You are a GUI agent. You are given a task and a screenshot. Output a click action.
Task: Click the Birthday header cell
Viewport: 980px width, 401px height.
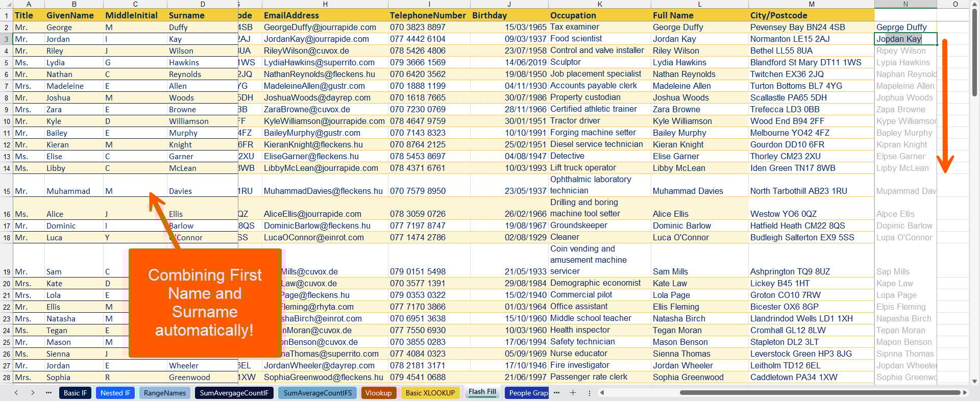[509, 15]
